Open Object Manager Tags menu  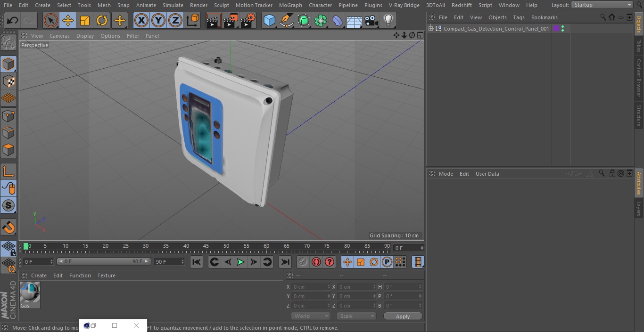coord(519,17)
